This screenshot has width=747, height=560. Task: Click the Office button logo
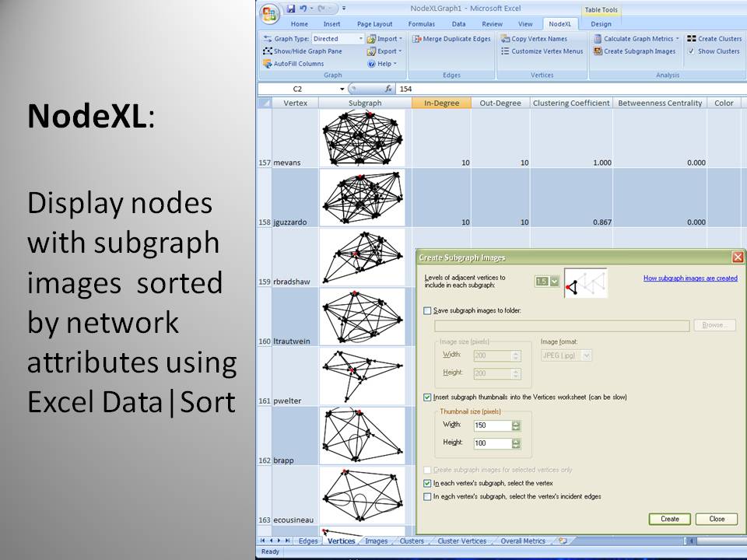(269, 14)
